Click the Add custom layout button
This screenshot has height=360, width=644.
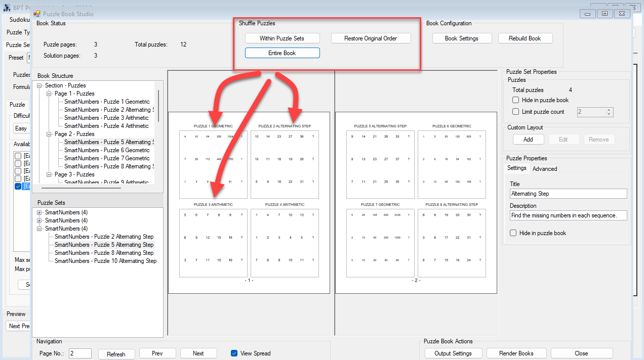pos(528,140)
